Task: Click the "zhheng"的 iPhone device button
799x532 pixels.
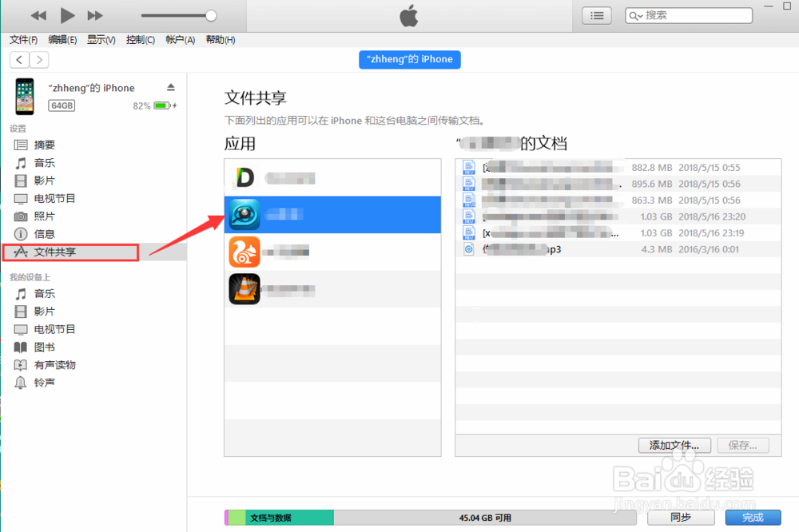Action: click(410, 59)
